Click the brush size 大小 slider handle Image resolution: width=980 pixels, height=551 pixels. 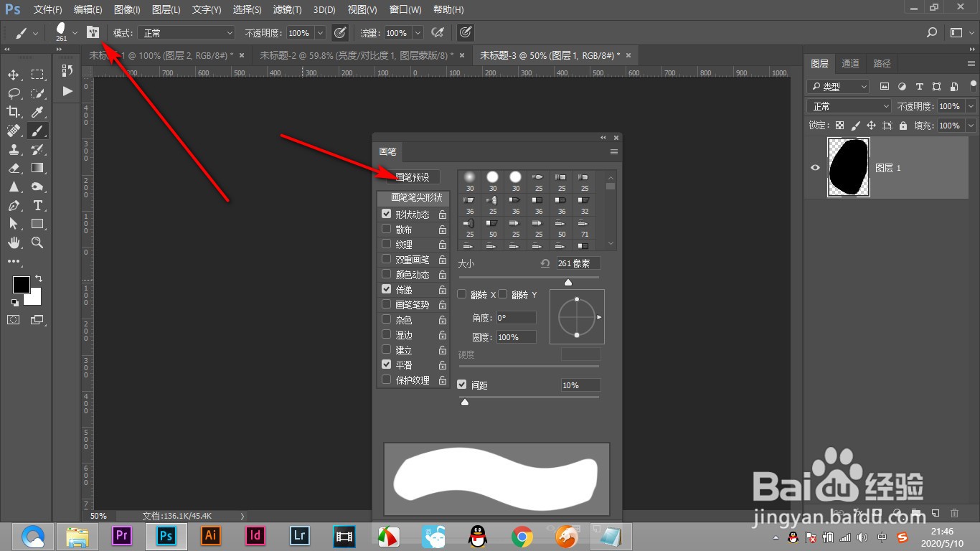(568, 282)
